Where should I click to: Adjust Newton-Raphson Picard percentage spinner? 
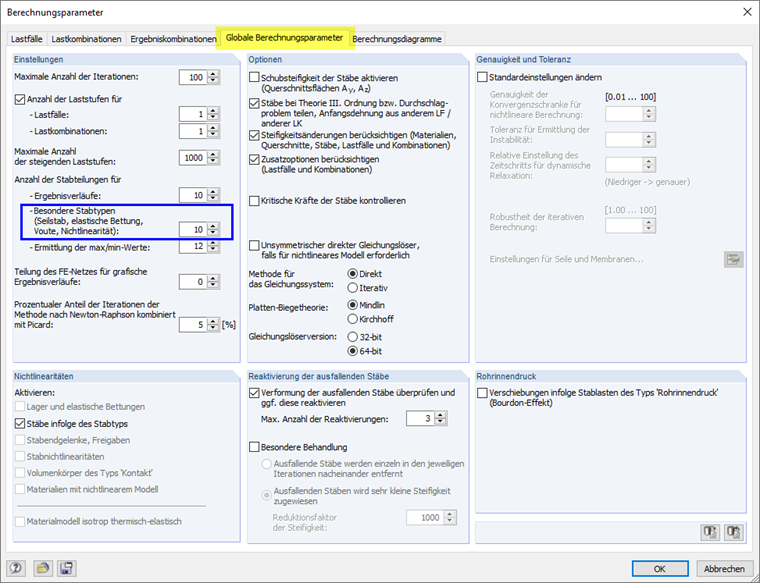pos(213,325)
